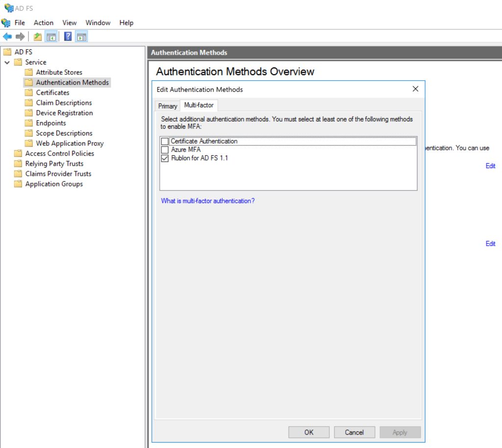The width and height of the screenshot is (502, 448).
Task: Close the Edit Authentication Methods dialog
Action: [415, 89]
